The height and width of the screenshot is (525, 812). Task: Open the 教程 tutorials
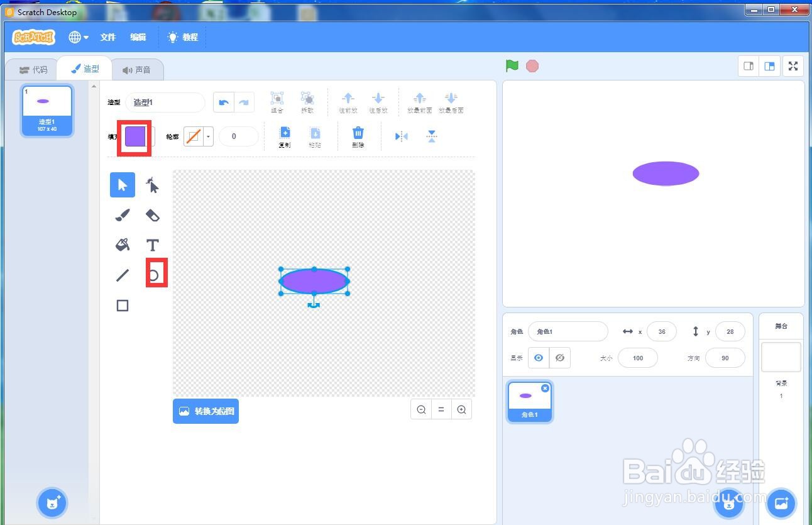coord(183,37)
